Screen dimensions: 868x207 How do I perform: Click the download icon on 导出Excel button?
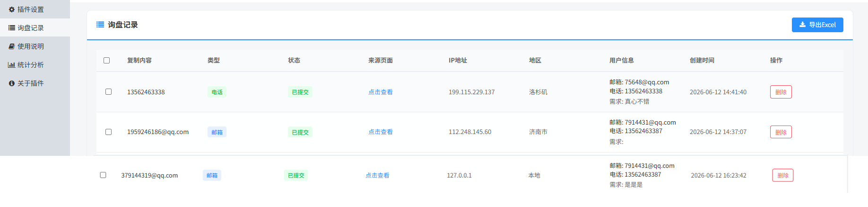[x=802, y=25]
